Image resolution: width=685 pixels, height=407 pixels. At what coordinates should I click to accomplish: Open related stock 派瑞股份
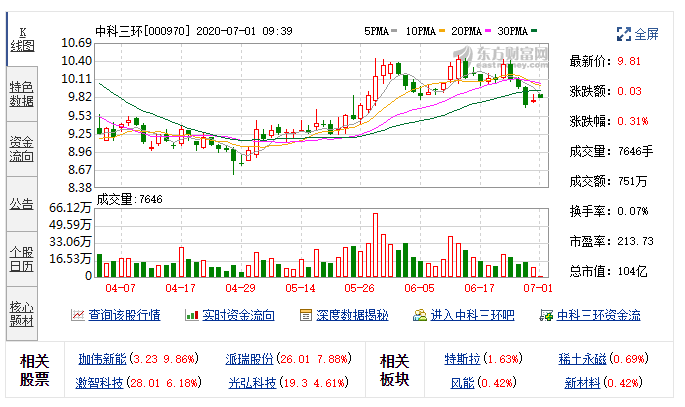pos(249,359)
